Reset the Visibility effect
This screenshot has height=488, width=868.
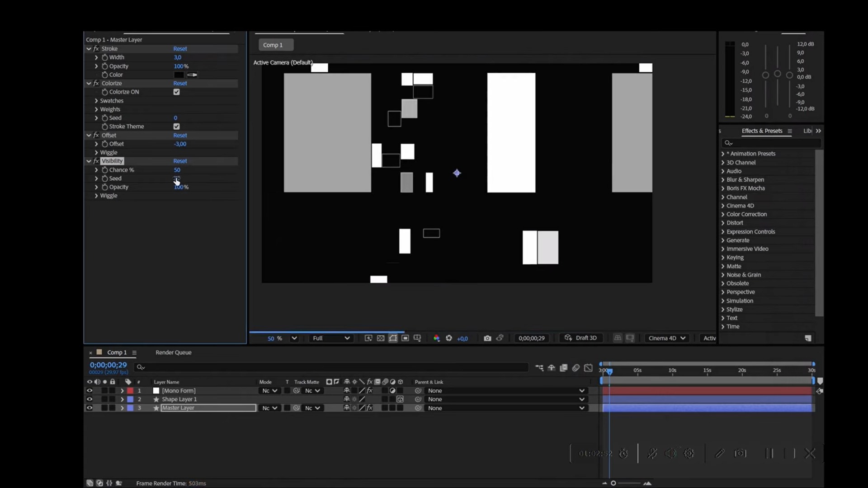tap(180, 161)
